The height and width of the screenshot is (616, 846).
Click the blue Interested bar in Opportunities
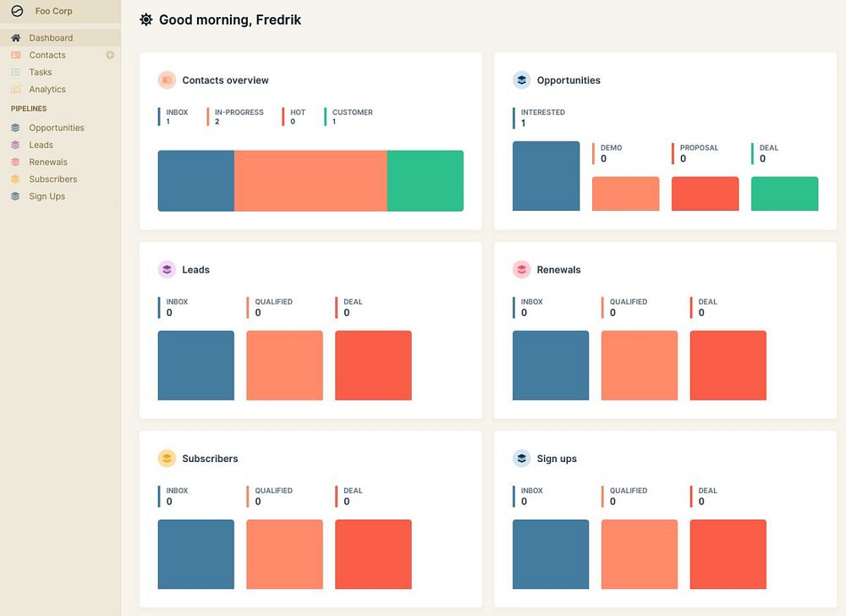[546, 176]
